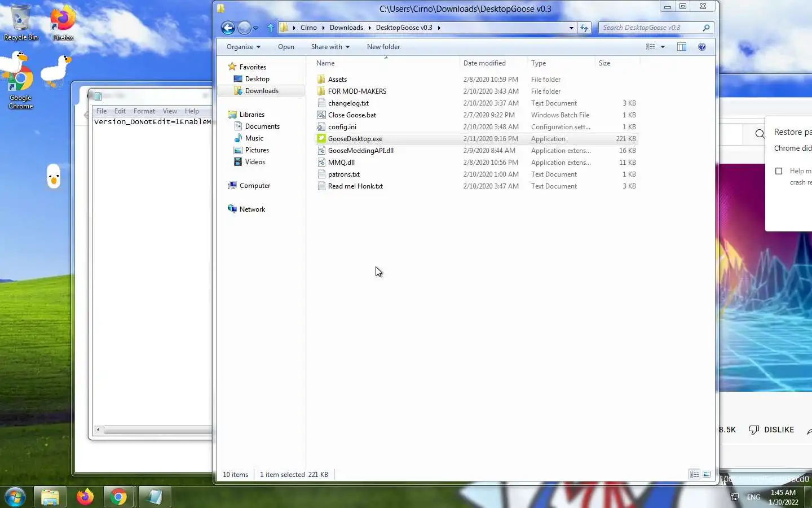812x508 pixels.
Task: Open Desktop in Favorites
Action: pyautogui.click(x=257, y=79)
